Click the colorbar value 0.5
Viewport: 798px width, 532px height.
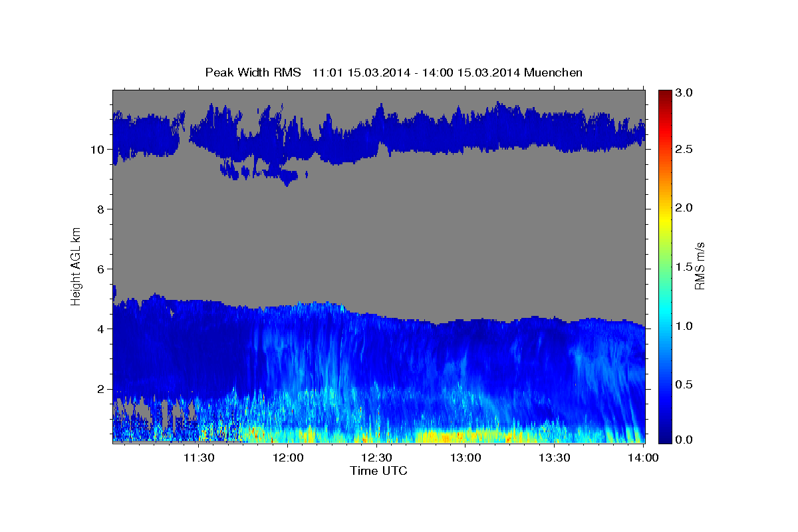[x=685, y=384]
